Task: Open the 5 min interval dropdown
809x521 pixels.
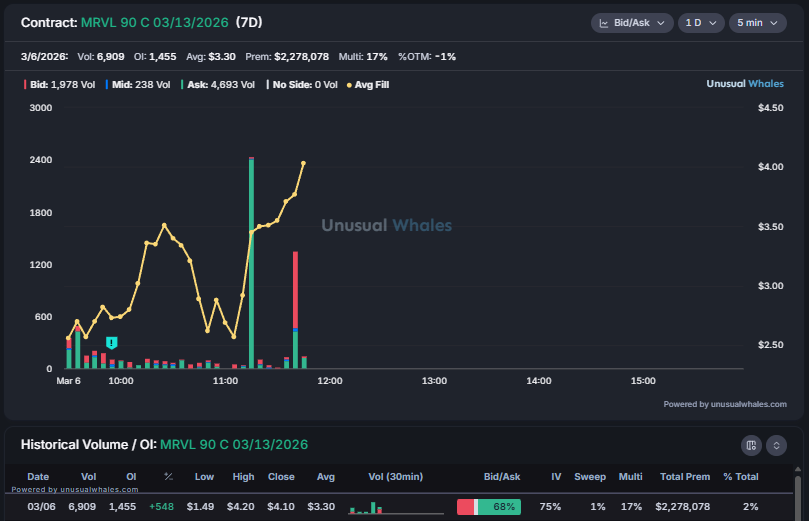Action: (757, 23)
